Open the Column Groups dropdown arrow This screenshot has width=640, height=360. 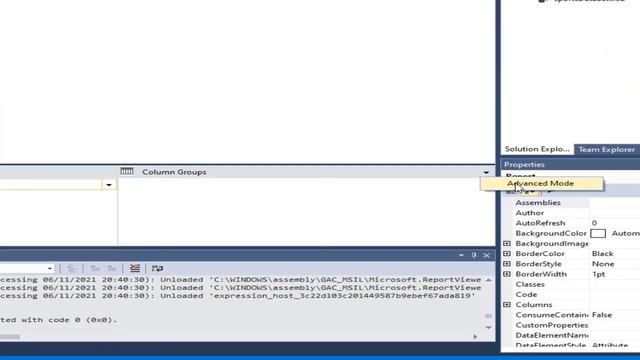[x=486, y=172]
